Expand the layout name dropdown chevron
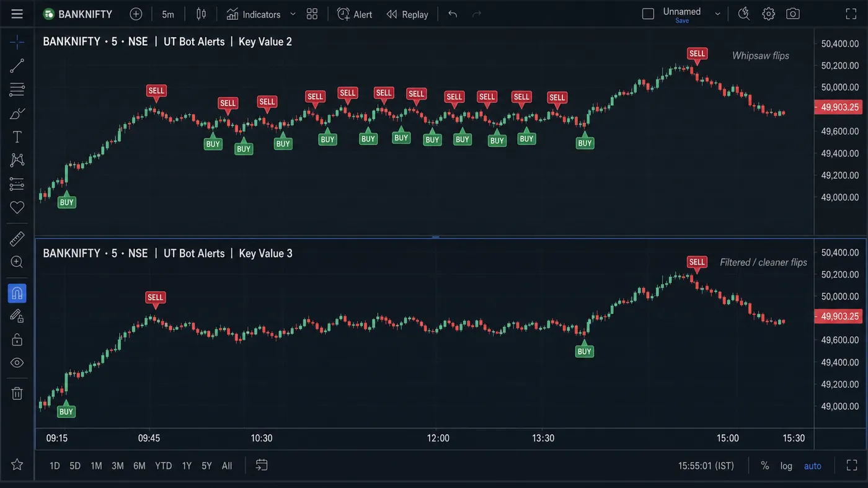The width and height of the screenshot is (868, 488). pos(717,14)
